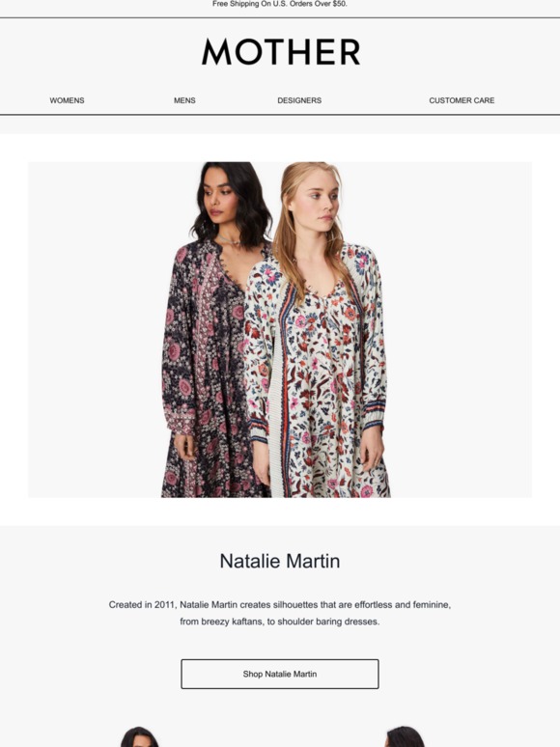Click the dark-haired model's necklace

click(x=229, y=240)
